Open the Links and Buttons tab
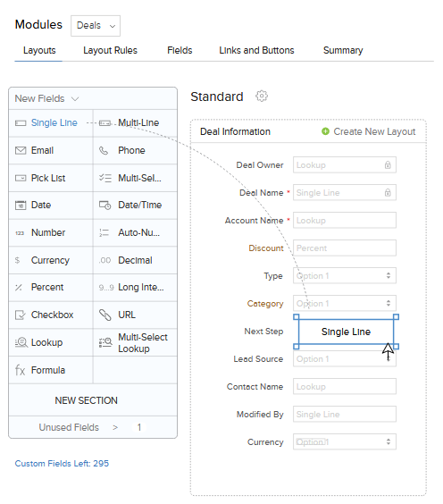Screen dimensions: 443x504 pos(256,50)
